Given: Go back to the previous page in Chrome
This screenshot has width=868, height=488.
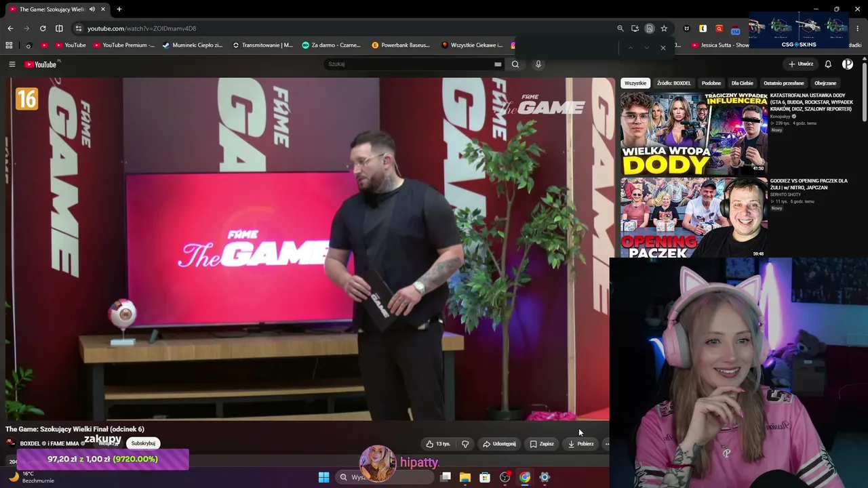Looking at the screenshot, I should [10, 28].
